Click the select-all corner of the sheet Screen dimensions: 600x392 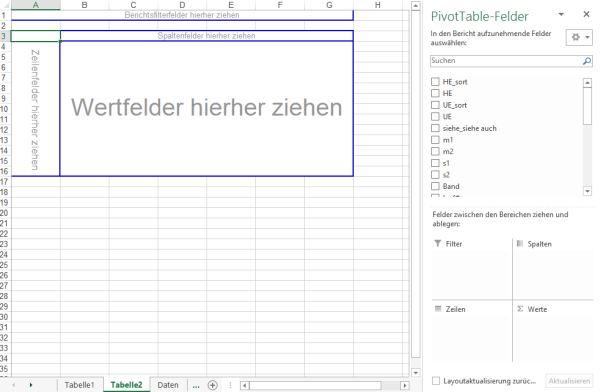(x=5, y=5)
